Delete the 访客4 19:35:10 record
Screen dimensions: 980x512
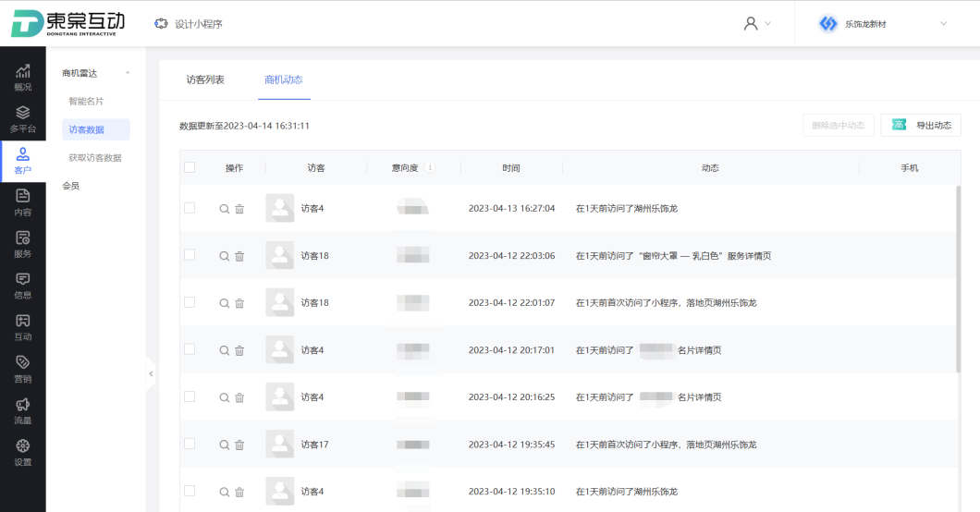point(239,492)
